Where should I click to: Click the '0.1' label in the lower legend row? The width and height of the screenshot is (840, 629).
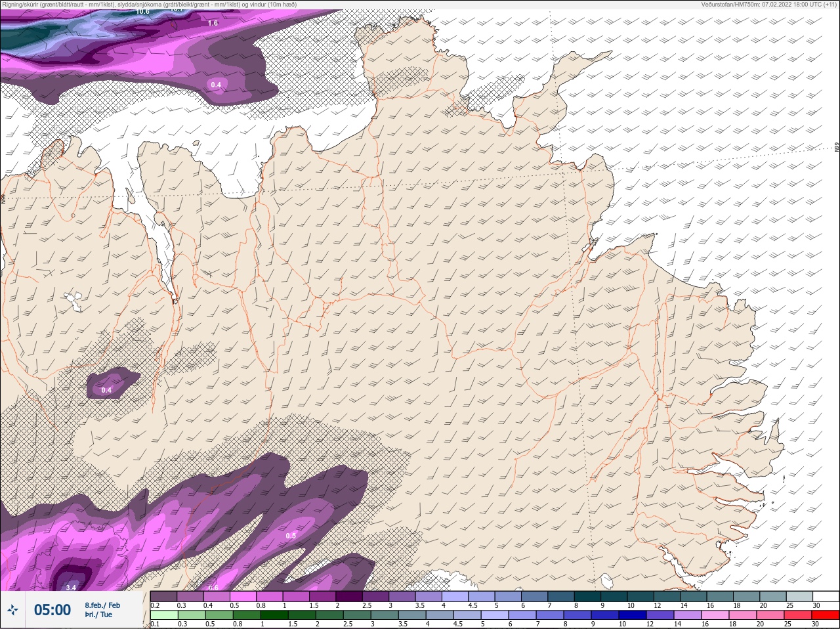(x=155, y=624)
